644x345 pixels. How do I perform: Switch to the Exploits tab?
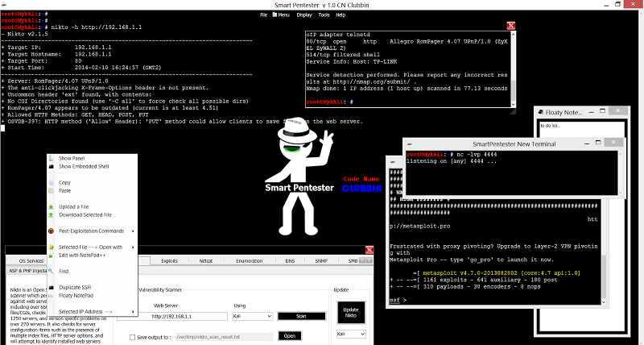pyautogui.click(x=170, y=260)
